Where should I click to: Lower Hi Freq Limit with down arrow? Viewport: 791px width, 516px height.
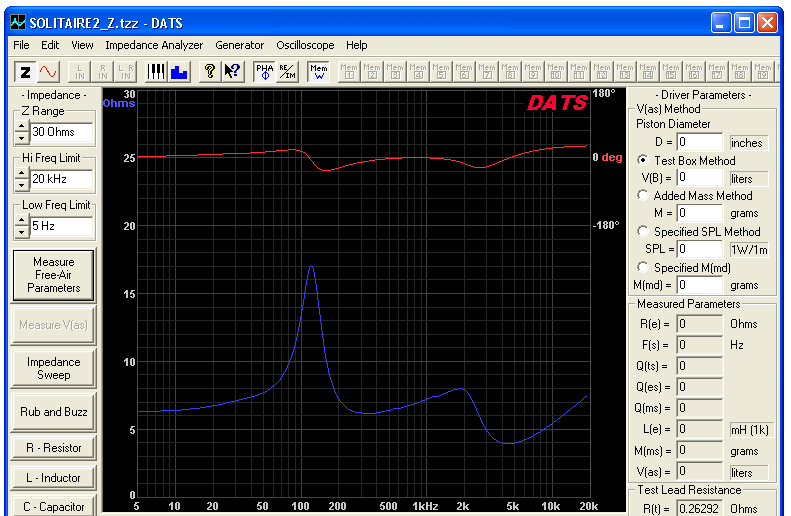click(21, 184)
